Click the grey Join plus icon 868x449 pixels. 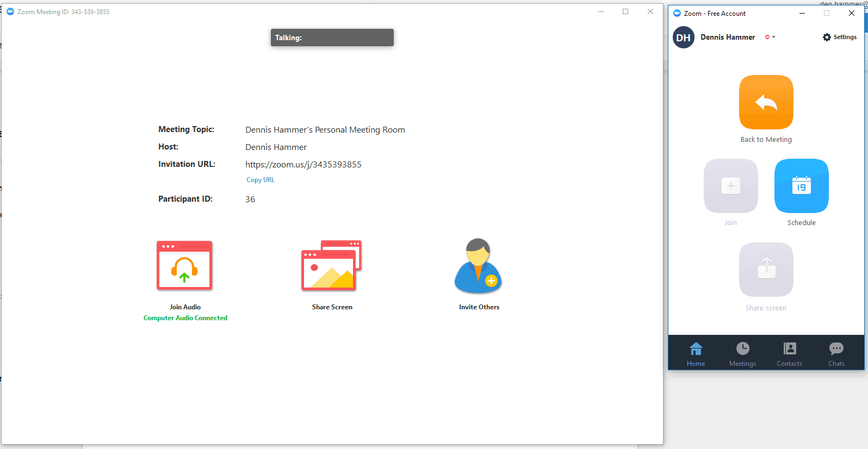pos(730,186)
